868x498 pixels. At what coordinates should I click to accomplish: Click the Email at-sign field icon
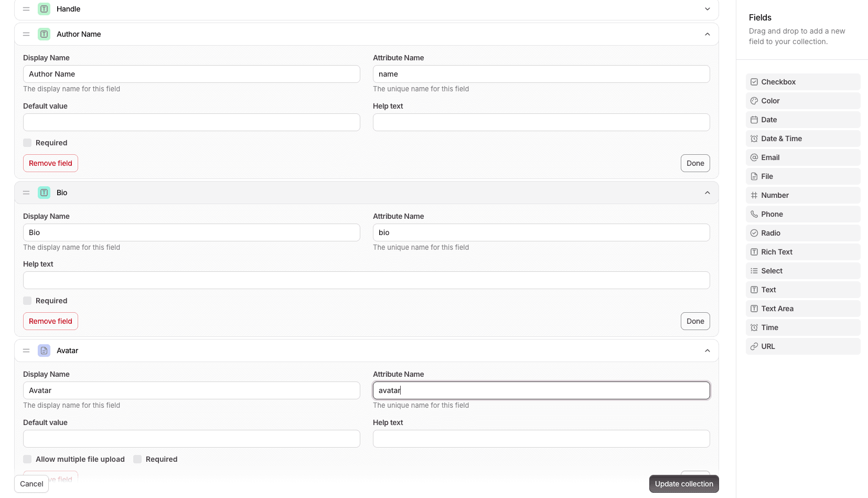tap(754, 157)
